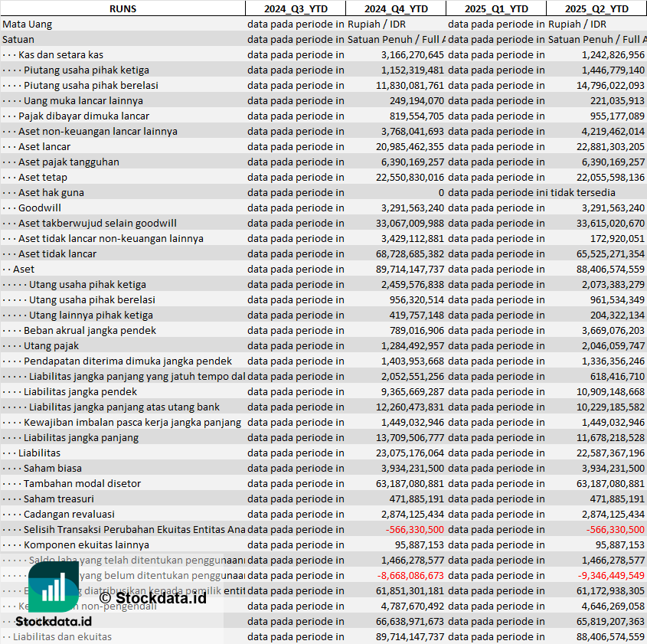
Task: Select the Aset hak guna zero value cell
Action: click(440, 192)
